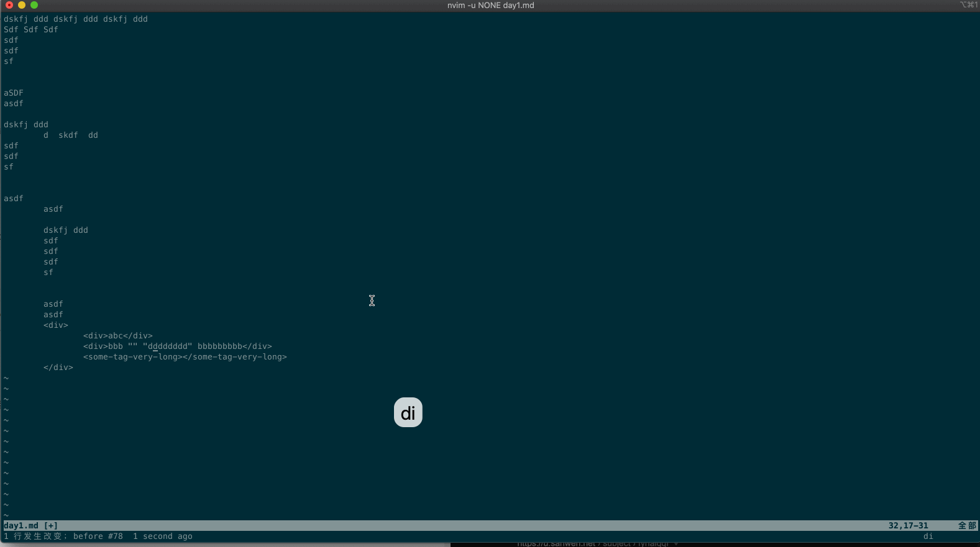Click the yellow minimize window button
Image resolution: width=980 pixels, height=547 pixels.
point(22,5)
